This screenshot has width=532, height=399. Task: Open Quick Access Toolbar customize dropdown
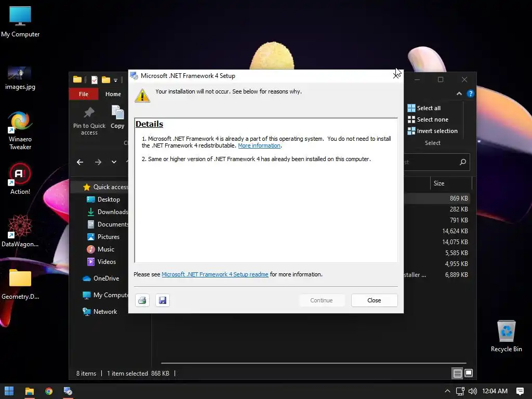(x=116, y=81)
